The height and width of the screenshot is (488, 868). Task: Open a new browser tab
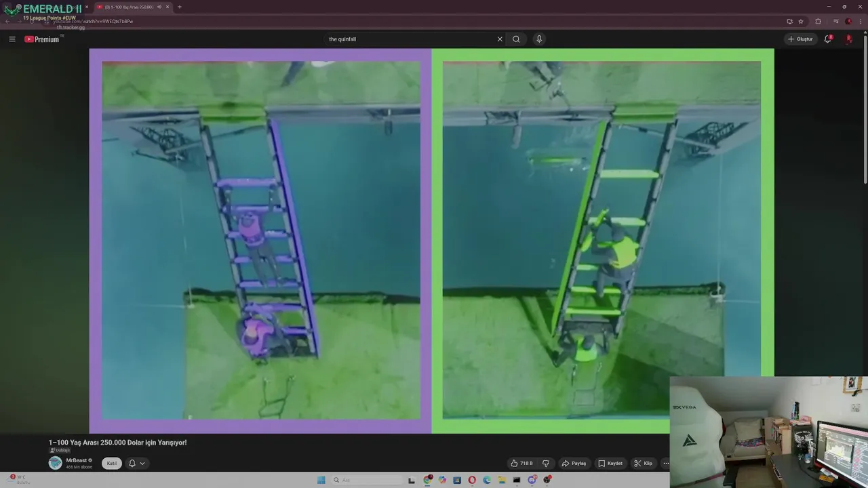click(x=179, y=7)
